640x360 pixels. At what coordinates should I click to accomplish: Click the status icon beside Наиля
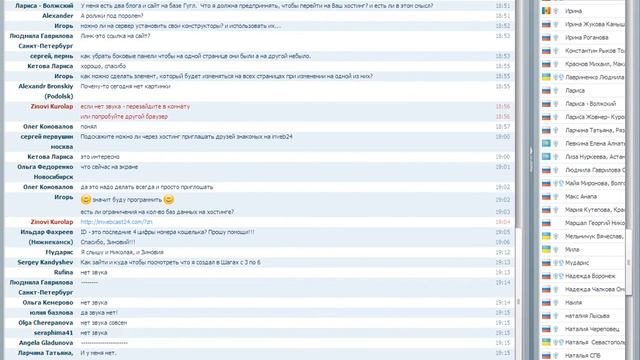(x=556, y=302)
